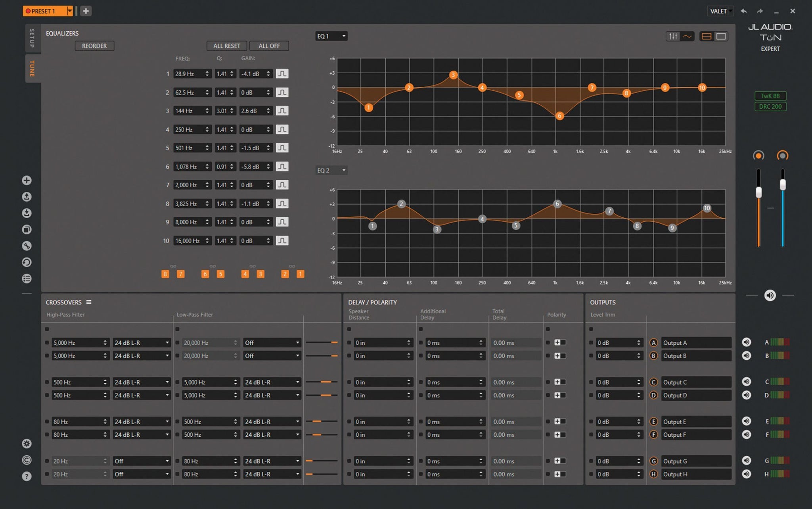Click filter shape icon for EQ band 6
This screenshot has width=812, height=509.
coord(282,167)
